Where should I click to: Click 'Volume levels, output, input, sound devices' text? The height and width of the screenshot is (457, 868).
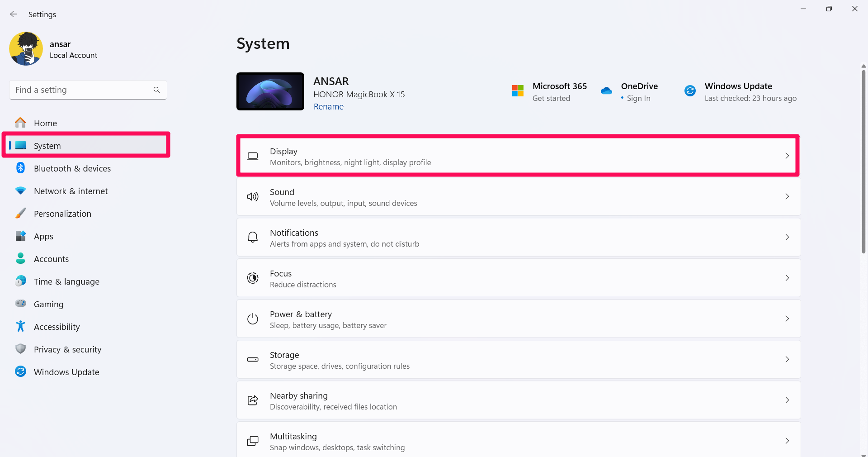click(344, 203)
